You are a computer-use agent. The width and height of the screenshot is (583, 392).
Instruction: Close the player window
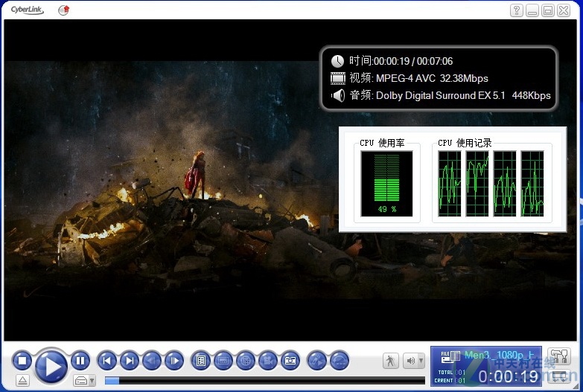tap(564, 10)
